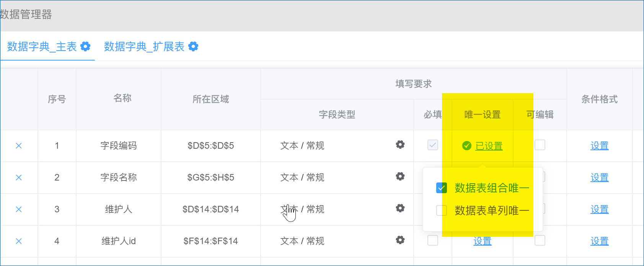Click 条件格式 column header

click(600, 99)
